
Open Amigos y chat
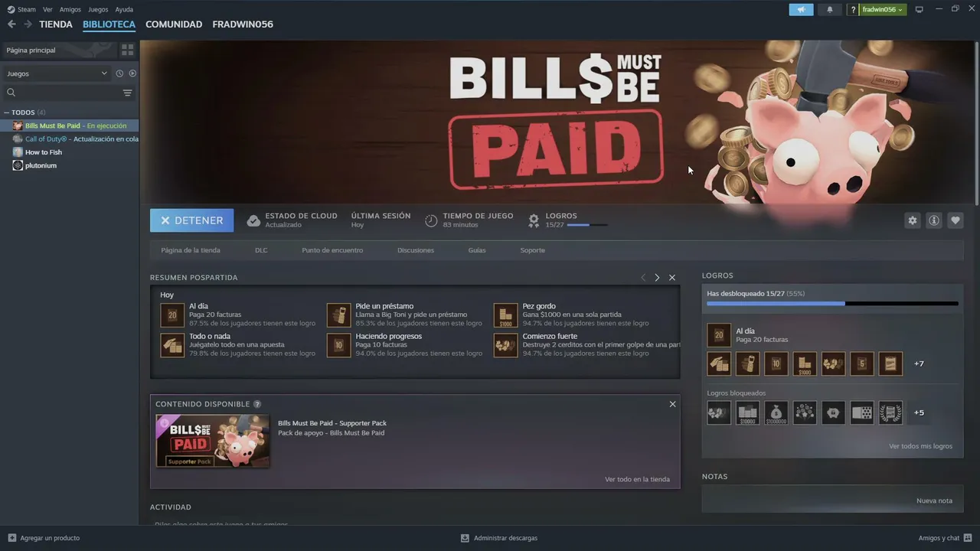(944, 538)
